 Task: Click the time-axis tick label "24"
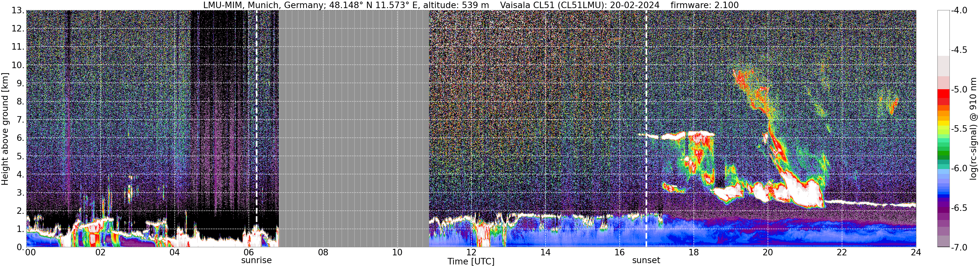916,252
